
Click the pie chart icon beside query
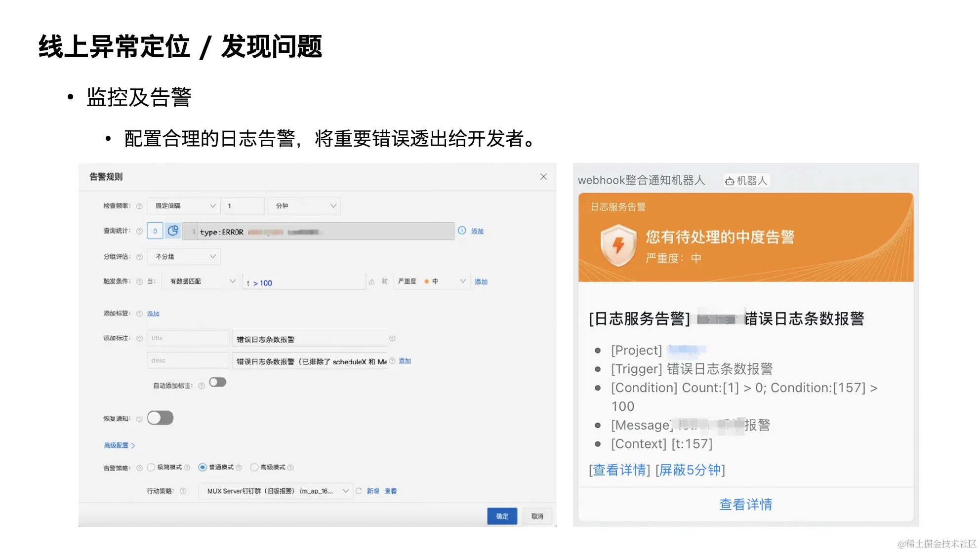[x=173, y=231]
